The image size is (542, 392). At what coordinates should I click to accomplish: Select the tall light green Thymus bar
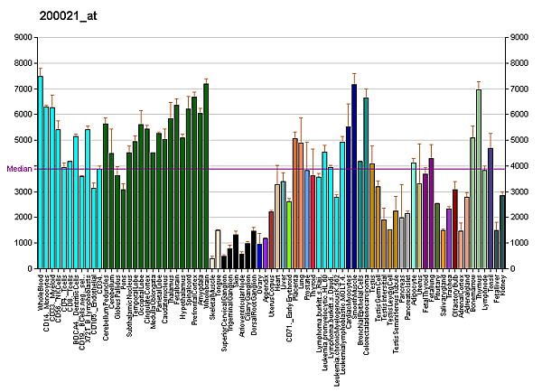479,179
